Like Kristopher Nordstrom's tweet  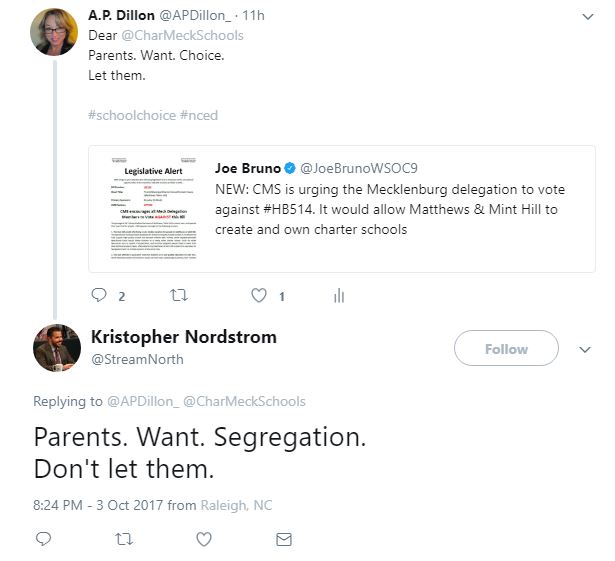204,539
